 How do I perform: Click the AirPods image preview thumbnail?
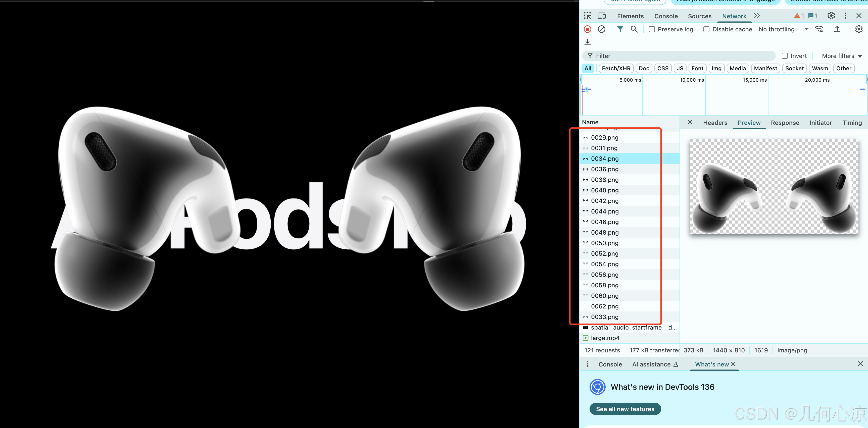(774, 186)
